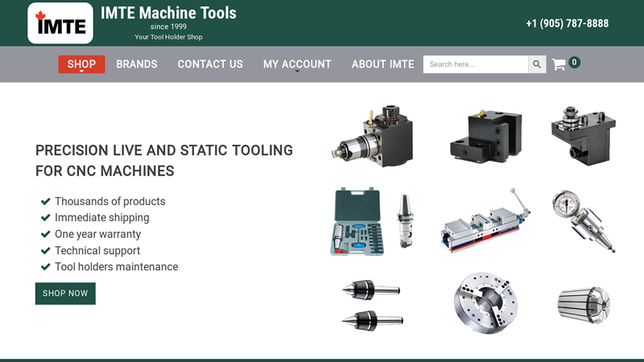Expand the MY ACCOUNT menu
Viewport: 644px width, 362px height.
tap(297, 64)
